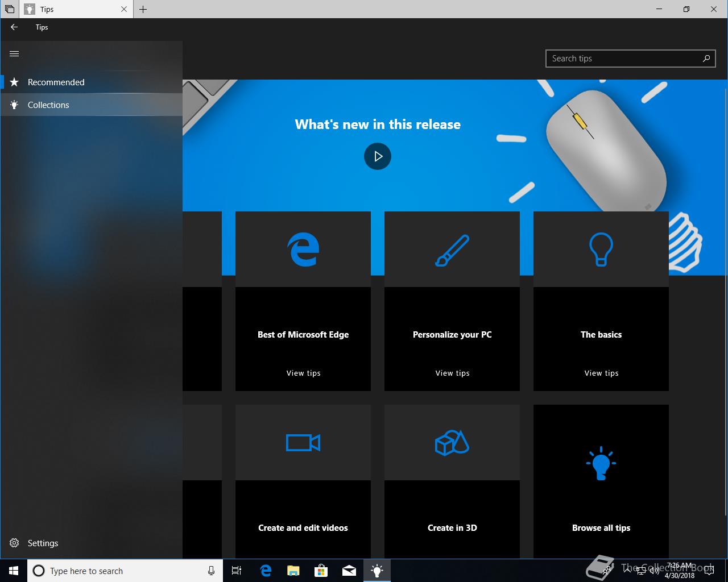728x582 pixels.
Task: Open the tab sets overview icon
Action: pyautogui.click(x=10, y=9)
